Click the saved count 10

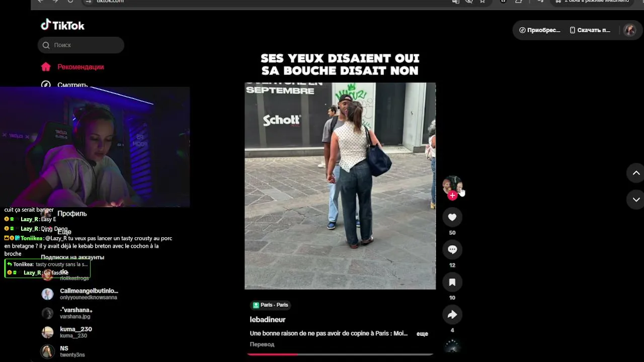pos(452,298)
